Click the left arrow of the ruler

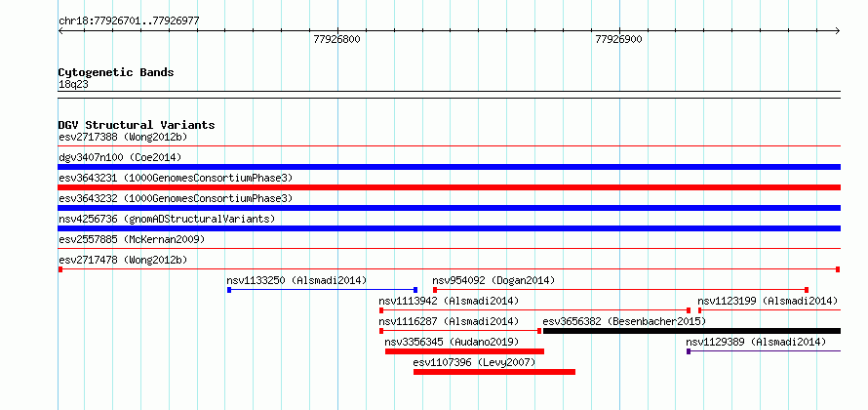coord(61,30)
